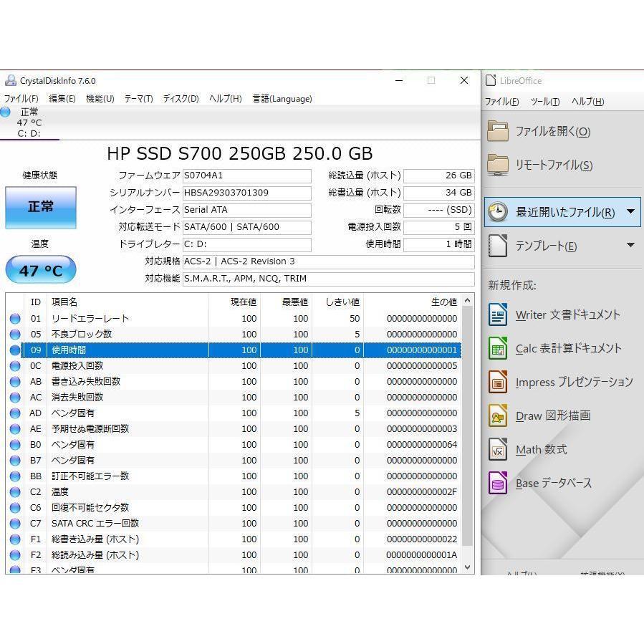The height and width of the screenshot is (644, 644).
Task: Select the B0 ベンダ固有 row
Action: tap(234, 444)
